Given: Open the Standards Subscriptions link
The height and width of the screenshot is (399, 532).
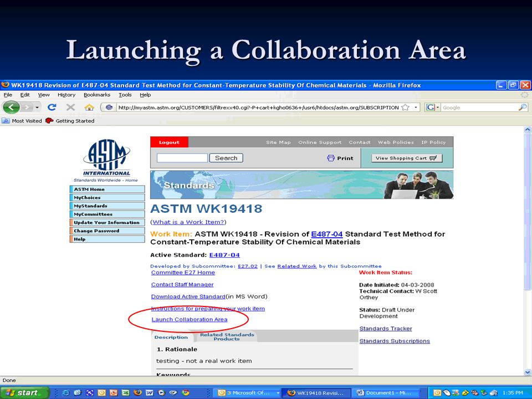Looking at the screenshot, I should coord(395,341).
